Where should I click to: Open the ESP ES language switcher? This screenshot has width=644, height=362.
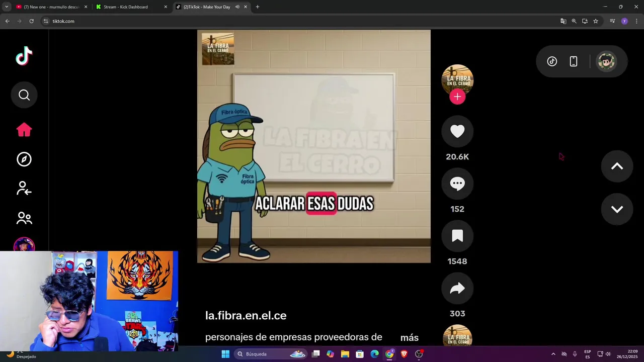coord(588,354)
